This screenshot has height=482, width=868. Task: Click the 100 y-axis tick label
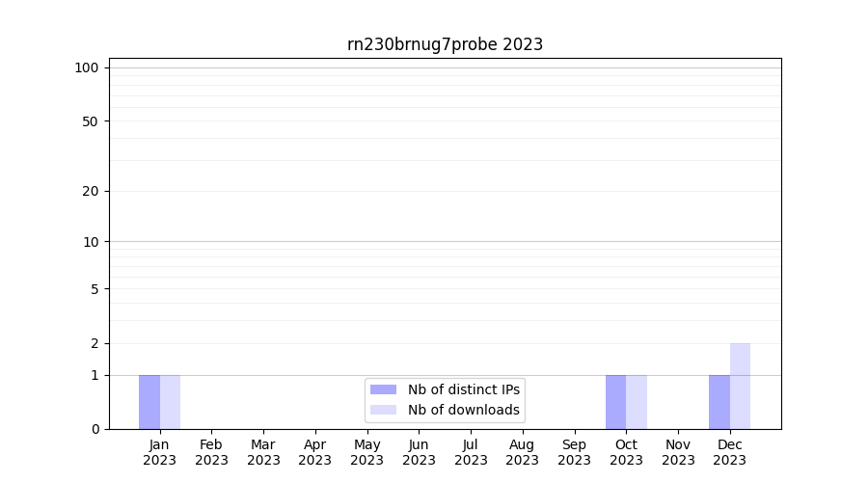tap(87, 67)
